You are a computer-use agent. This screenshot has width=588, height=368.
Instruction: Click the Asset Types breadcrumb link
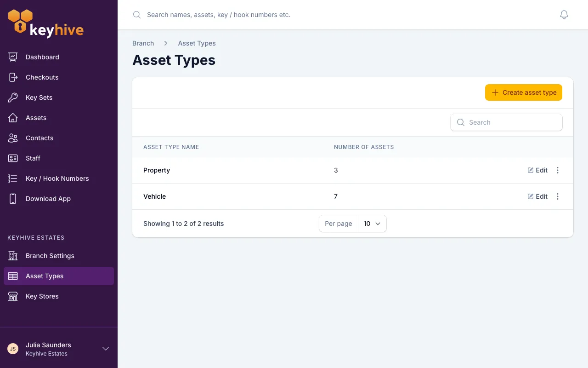point(197,43)
